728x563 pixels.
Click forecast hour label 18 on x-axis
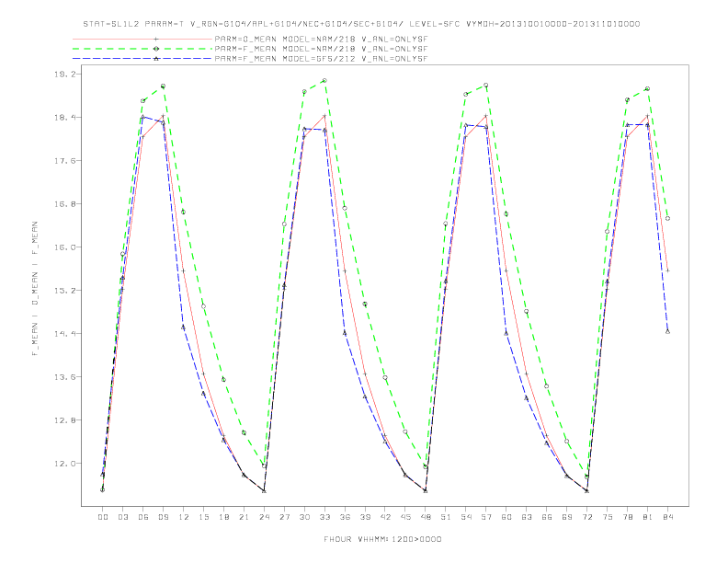pyautogui.click(x=223, y=517)
